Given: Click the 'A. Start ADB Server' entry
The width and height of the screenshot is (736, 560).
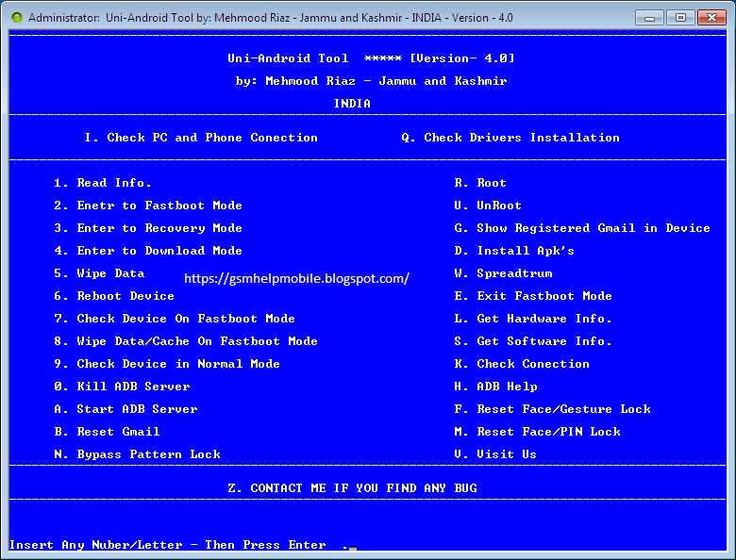Looking at the screenshot, I should point(125,409).
